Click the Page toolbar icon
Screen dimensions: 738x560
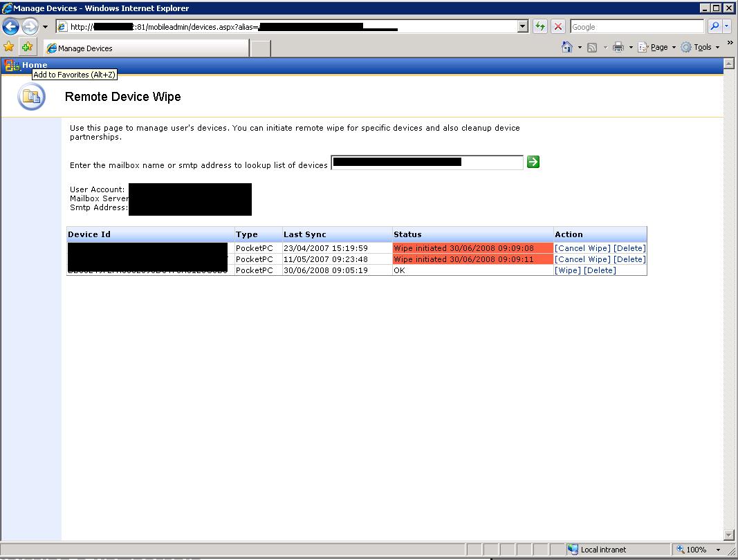643,47
